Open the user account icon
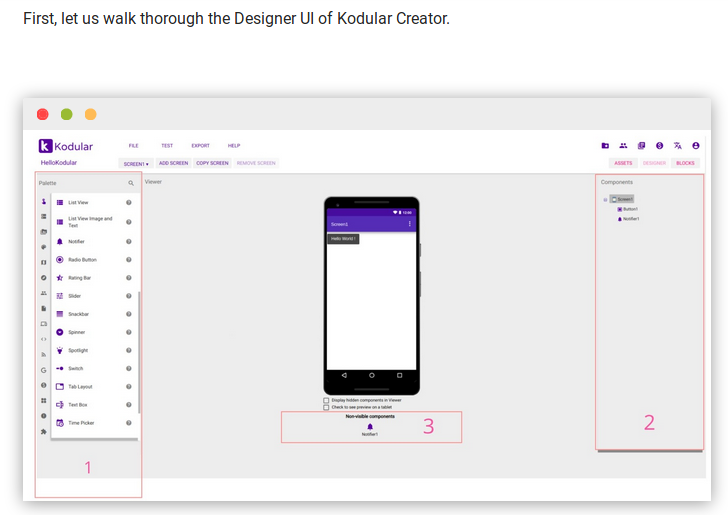The width and height of the screenshot is (728, 515). click(x=696, y=146)
